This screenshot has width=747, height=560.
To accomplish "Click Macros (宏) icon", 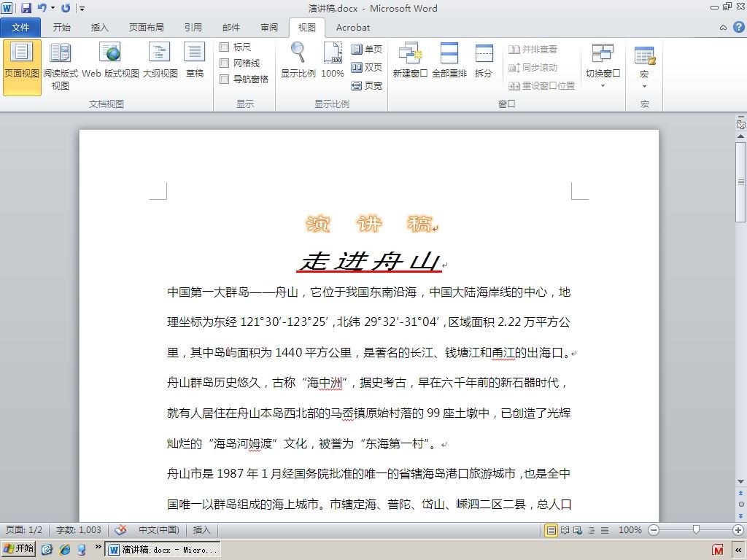I will tap(645, 56).
